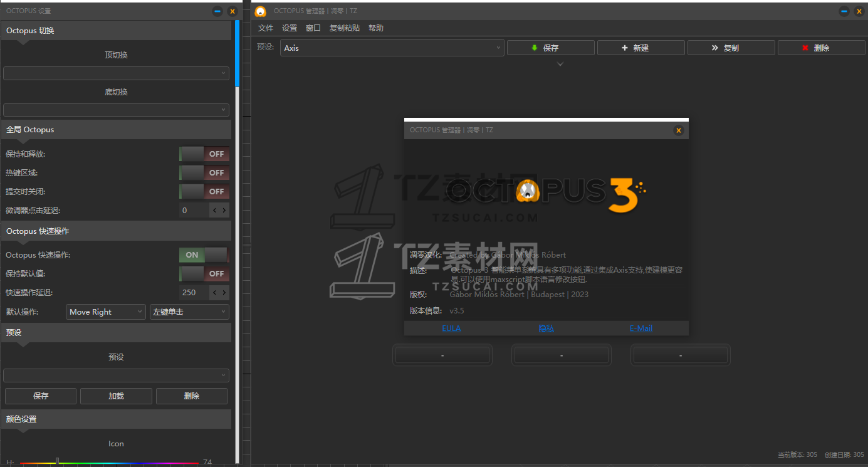The width and height of the screenshot is (868, 467).
Task: Collapse the Octopus 切换 section header
Action: (x=116, y=30)
